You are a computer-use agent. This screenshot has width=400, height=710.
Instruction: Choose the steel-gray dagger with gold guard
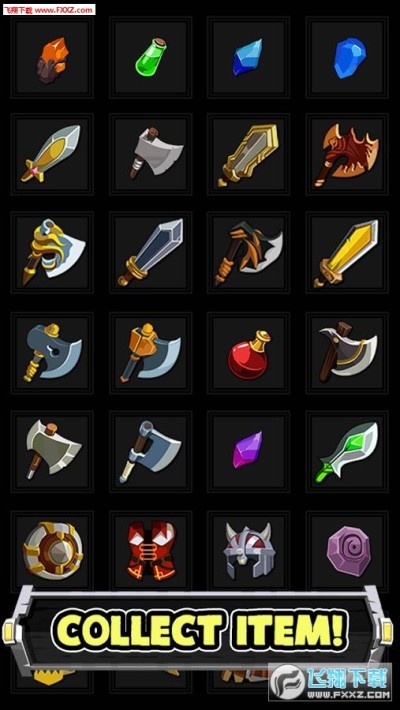click(150, 253)
